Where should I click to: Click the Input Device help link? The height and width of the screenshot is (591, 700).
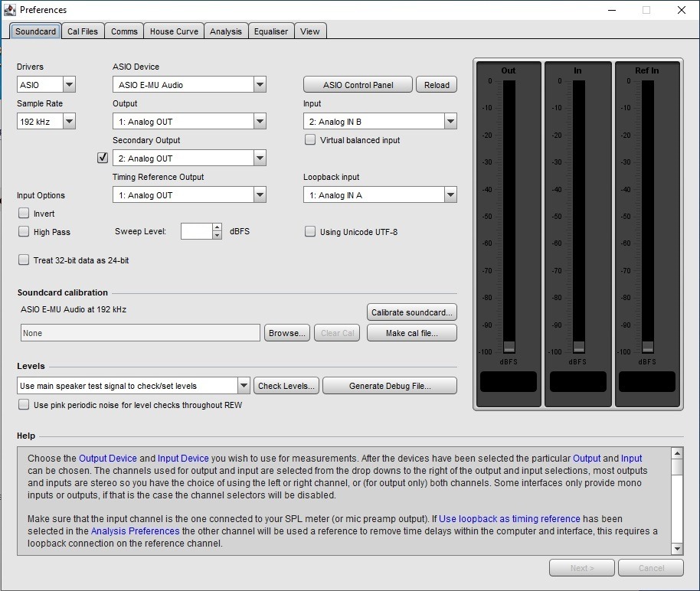(x=183, y=458)
